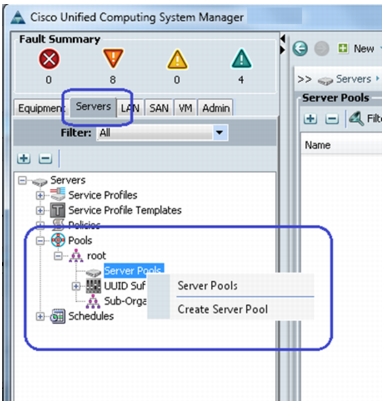385x416 pixels.
Task: Click the Sub-Organizations hierarchy icon
Action: [93, 301]
